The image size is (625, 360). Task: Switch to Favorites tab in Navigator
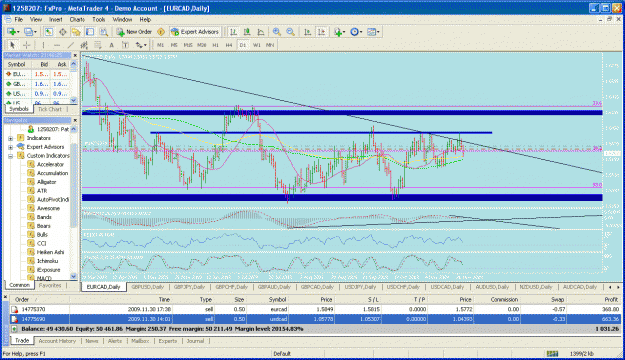pos(50,285)
